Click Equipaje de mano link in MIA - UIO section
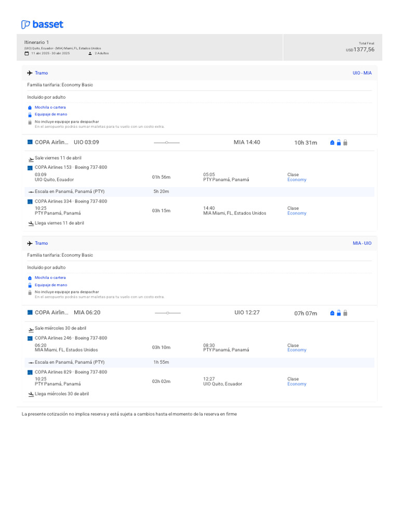The height and width of the screenshot is (532, 399). pyautogui.click(x=51, y=285)
